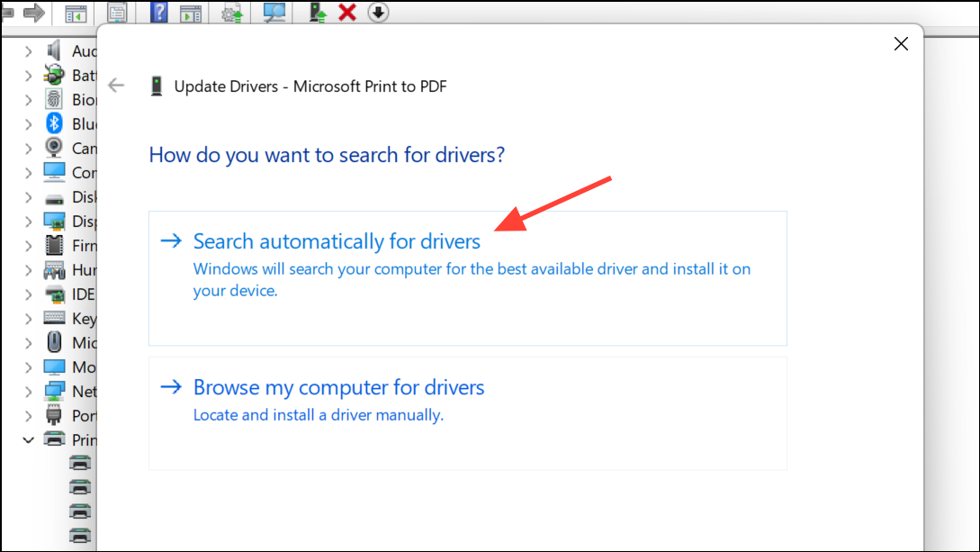Viewport: 980px width, 552px height.
Task: Click the Firmware chip icon
Action: (x=54, y=245)
